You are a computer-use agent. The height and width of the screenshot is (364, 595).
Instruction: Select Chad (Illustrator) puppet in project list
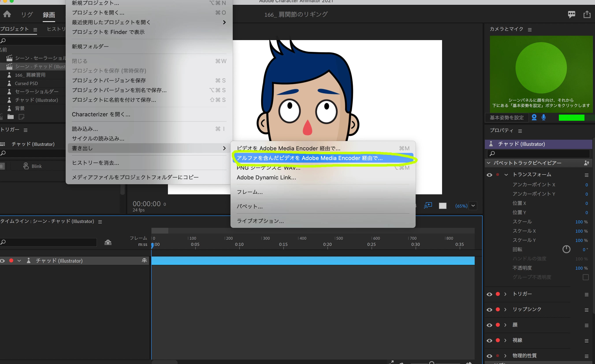tap(36, 100)
